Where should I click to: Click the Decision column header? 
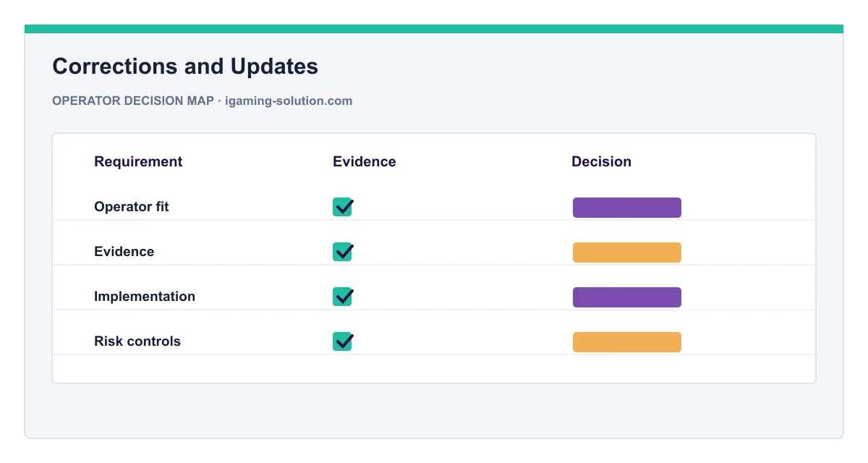point(601,161)
